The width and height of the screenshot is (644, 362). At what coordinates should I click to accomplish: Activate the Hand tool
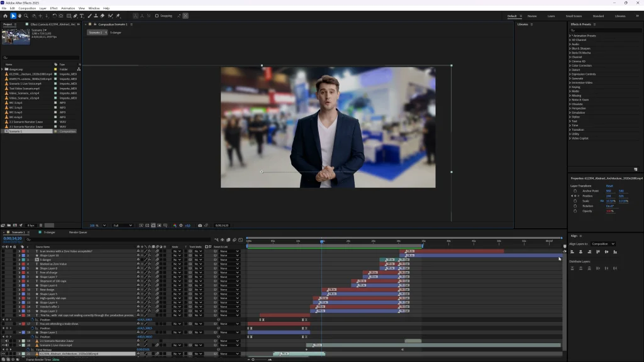[x=19, y=16]
